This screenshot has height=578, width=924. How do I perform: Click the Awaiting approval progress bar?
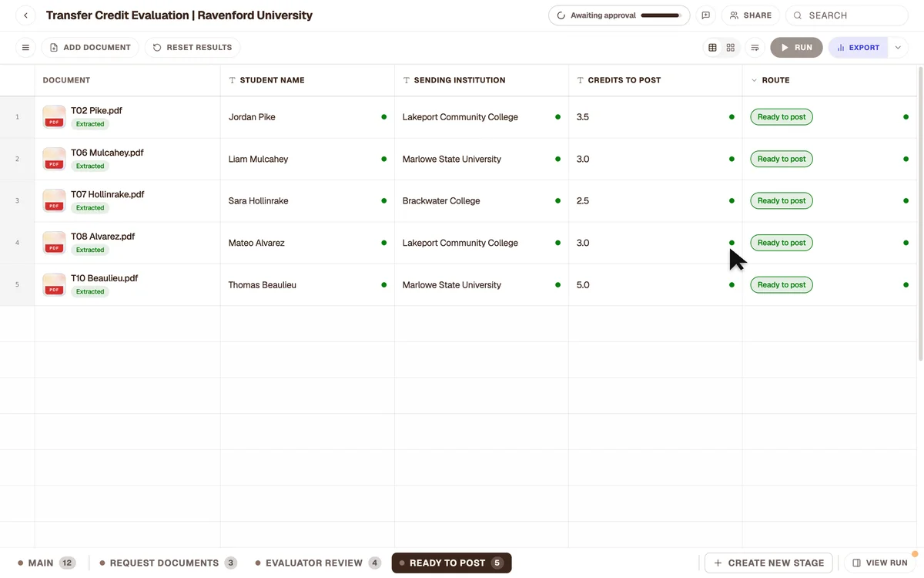point(660,15)
